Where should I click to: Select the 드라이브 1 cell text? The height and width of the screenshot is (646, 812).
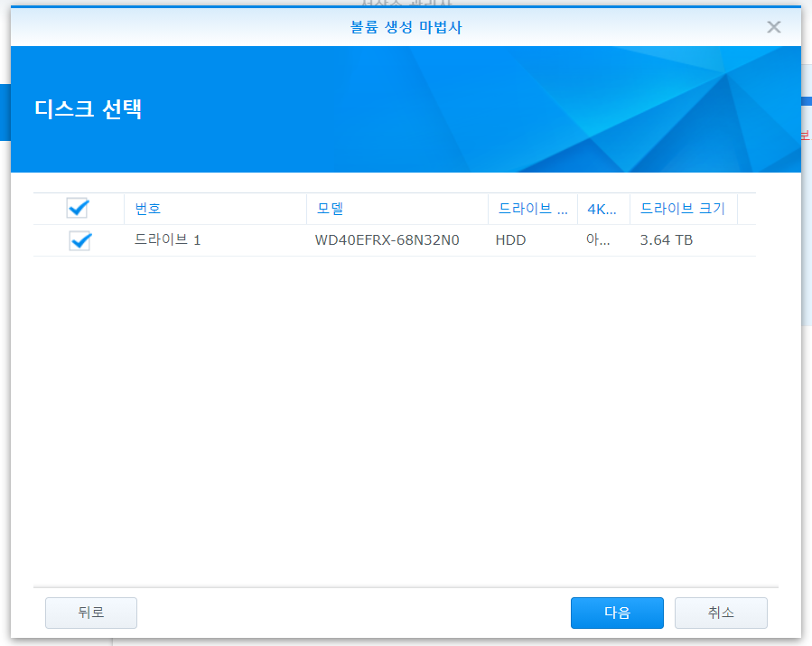pyautogui.click(x=167, y=239)
